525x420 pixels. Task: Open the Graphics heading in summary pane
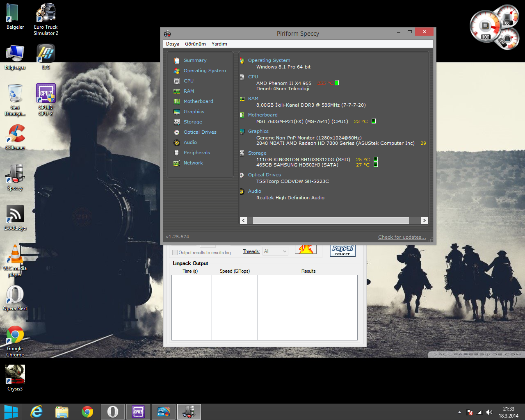point(258,131)
